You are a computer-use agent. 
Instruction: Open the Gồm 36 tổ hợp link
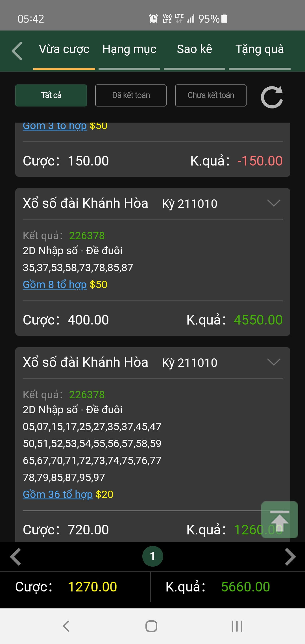[x=58, y=494]
